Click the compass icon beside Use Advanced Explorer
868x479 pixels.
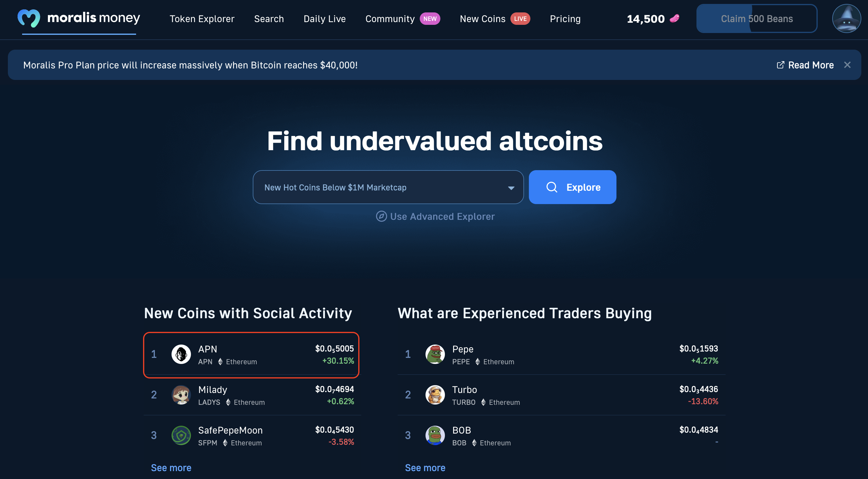tap(381, 216)
